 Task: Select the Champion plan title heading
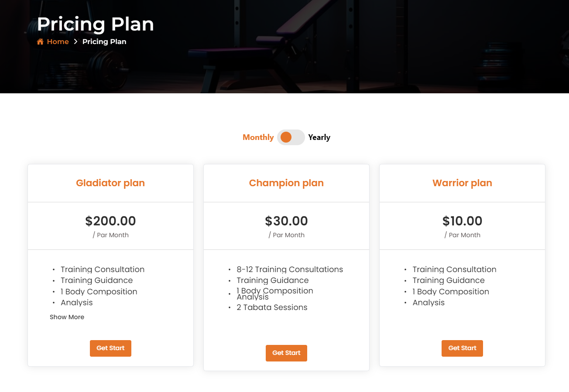[286, 183]
